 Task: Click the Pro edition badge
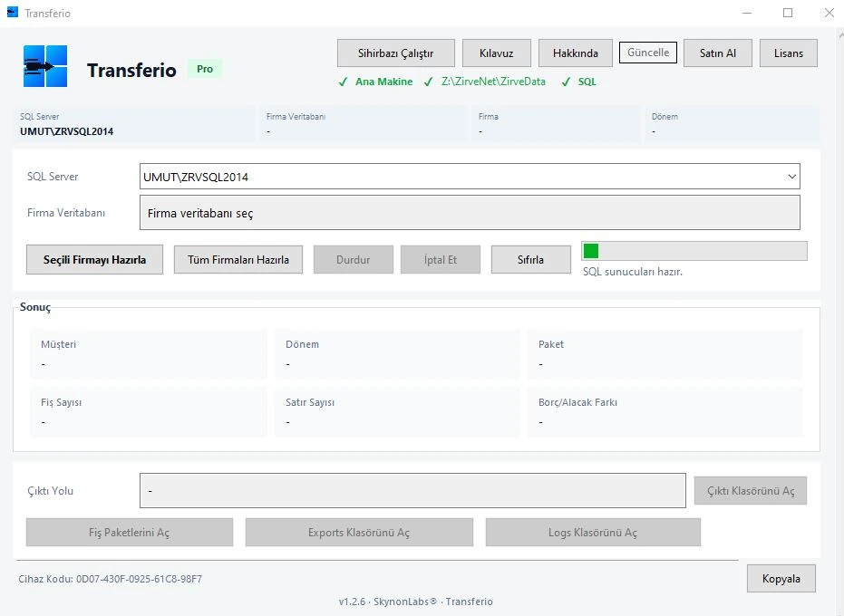pyautogui.click(x=205, y=69)
